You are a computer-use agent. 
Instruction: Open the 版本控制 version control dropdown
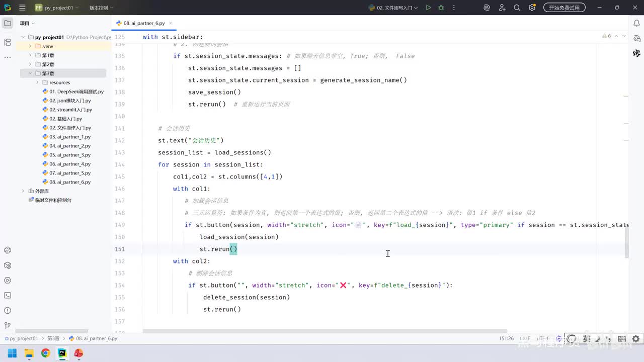click(x=101, y=8)
